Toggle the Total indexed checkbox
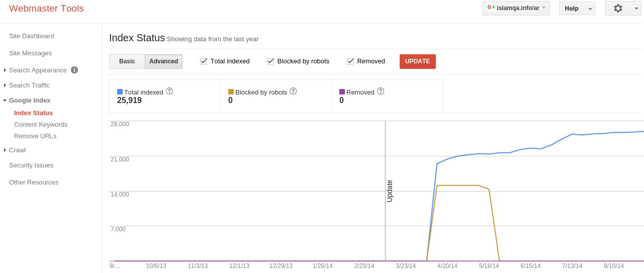This screenshot has width=644, height=273. coord(204,61)
